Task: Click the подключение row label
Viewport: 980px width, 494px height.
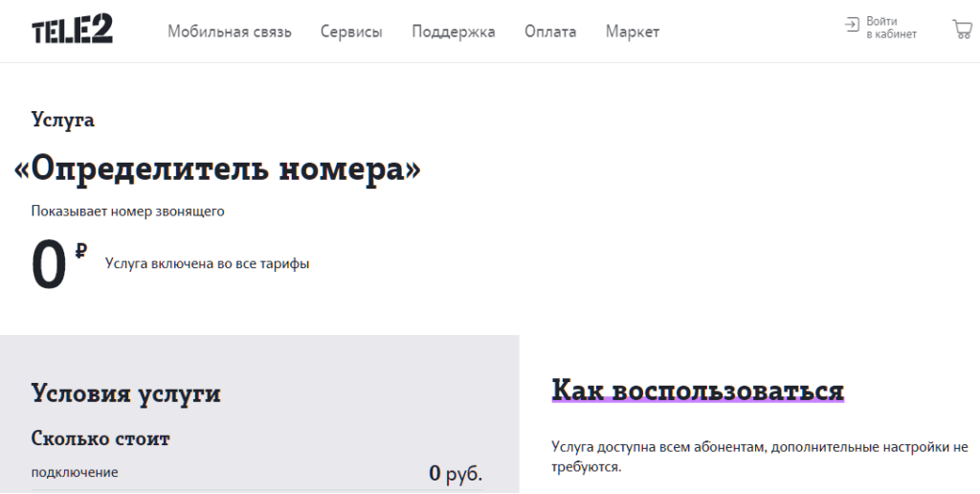Action: click(x=75, y=473)
